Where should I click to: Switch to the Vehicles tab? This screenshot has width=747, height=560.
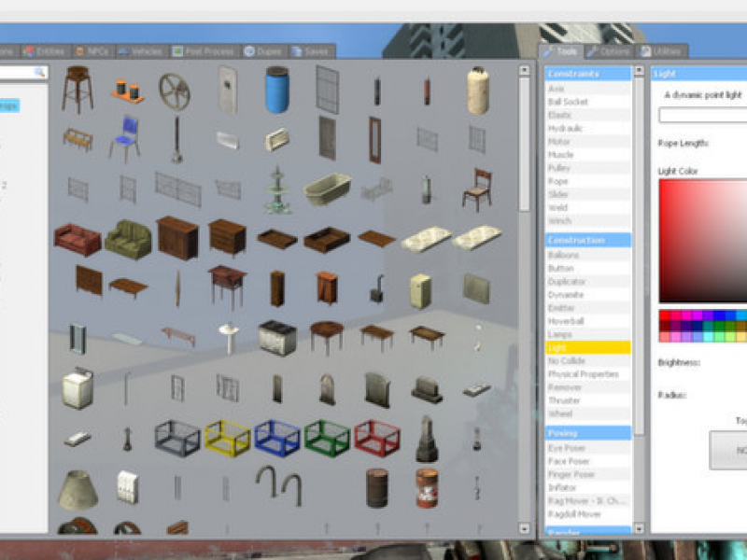click(141, 51)
